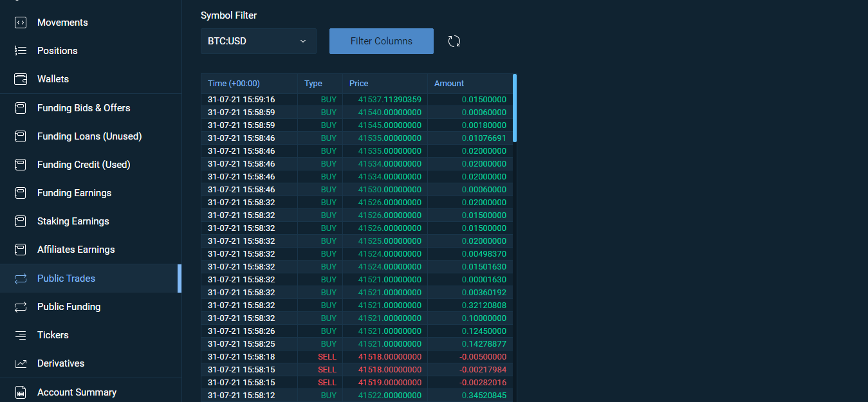
Task: Click price 41530.00000000
Action: point(390,190)
